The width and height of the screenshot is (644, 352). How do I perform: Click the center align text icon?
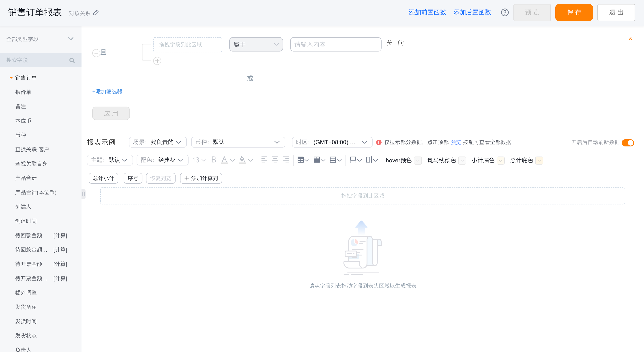point(275,160)
